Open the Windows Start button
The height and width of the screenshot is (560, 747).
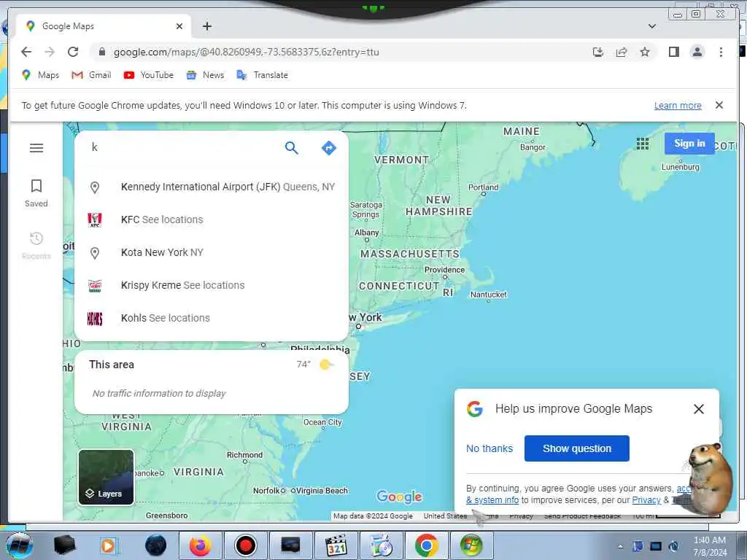[x=19, y=545]
